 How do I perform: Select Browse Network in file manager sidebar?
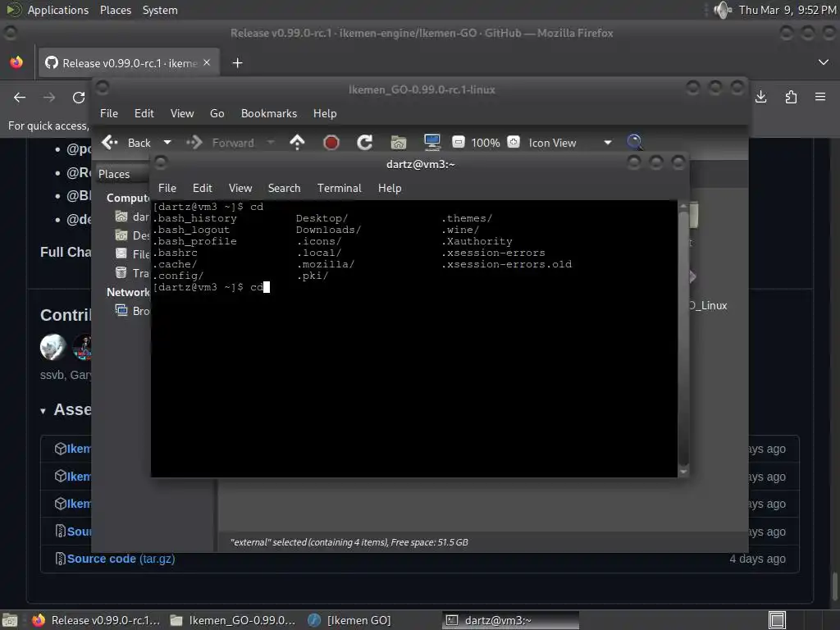click(132, 311)
